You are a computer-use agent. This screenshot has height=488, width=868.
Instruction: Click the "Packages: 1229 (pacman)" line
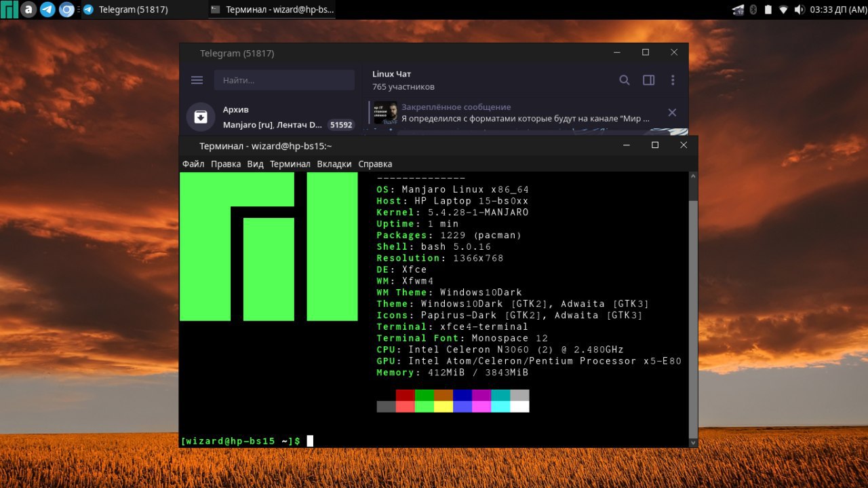[449, 236]
